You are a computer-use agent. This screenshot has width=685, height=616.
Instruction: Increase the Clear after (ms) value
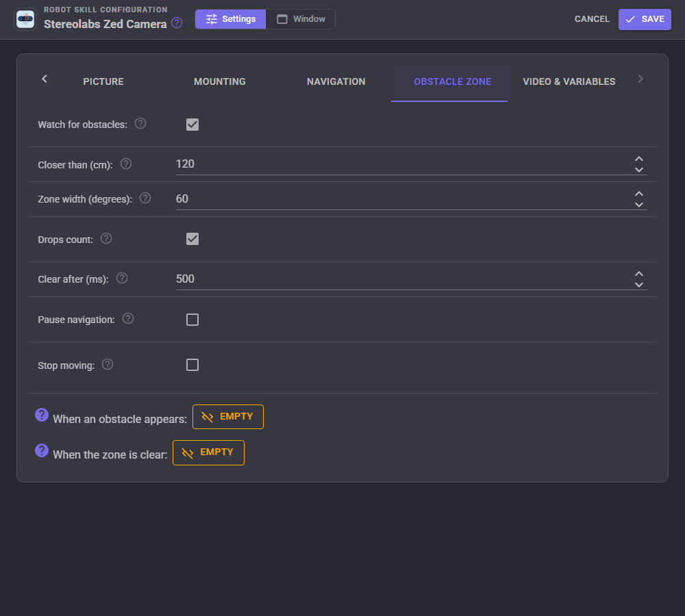click(x=639, y=274)
